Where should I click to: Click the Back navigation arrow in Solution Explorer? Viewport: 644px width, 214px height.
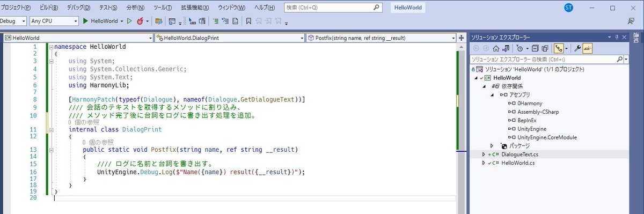[x=477, y=48]
